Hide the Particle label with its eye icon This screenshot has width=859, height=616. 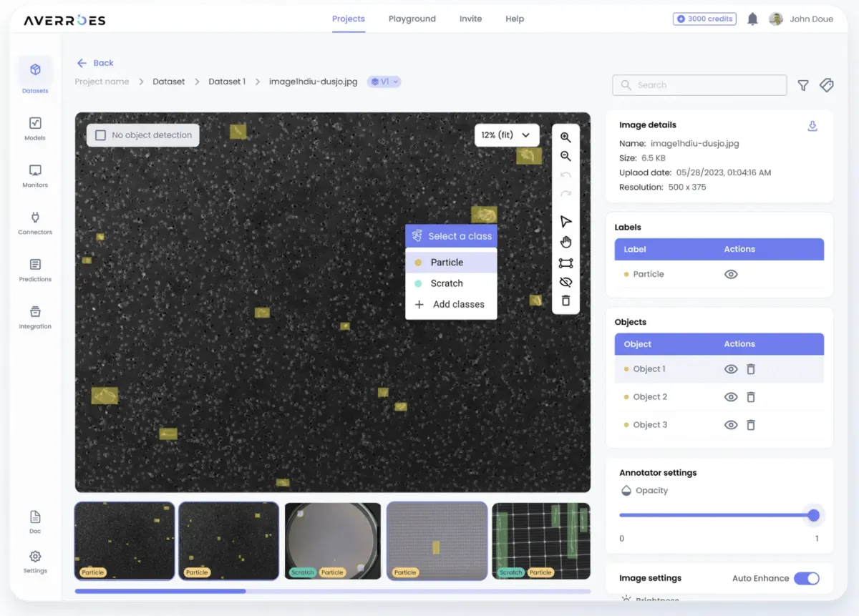click(x=731, y=274)
